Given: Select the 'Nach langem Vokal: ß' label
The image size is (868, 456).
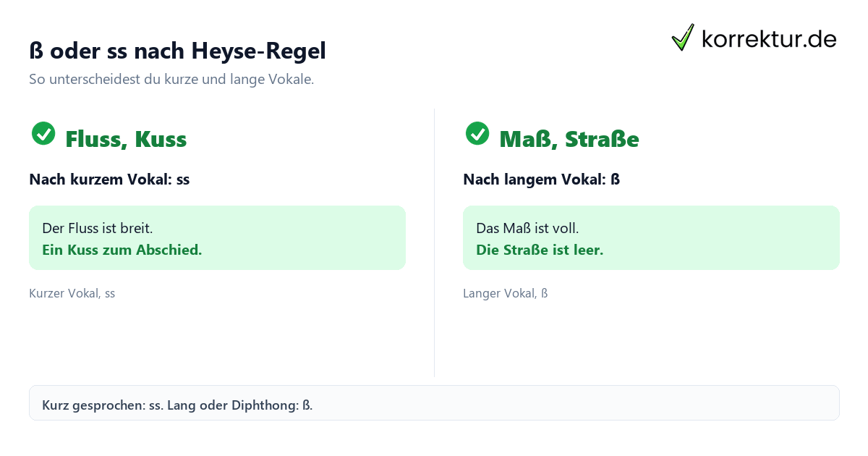Looking at the screenshot, I should [542, 180].
